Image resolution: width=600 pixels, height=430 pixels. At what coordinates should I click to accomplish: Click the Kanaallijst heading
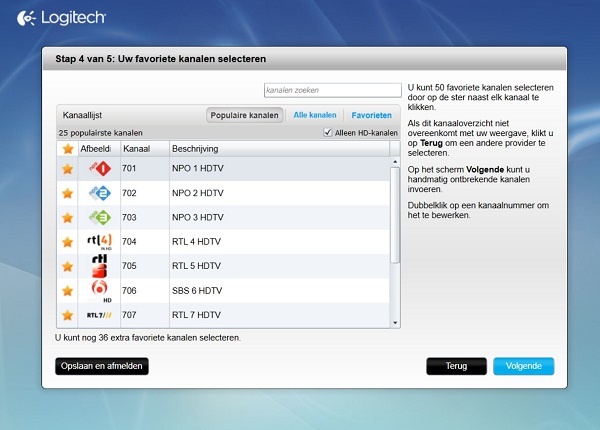click(x=82, y=115)
